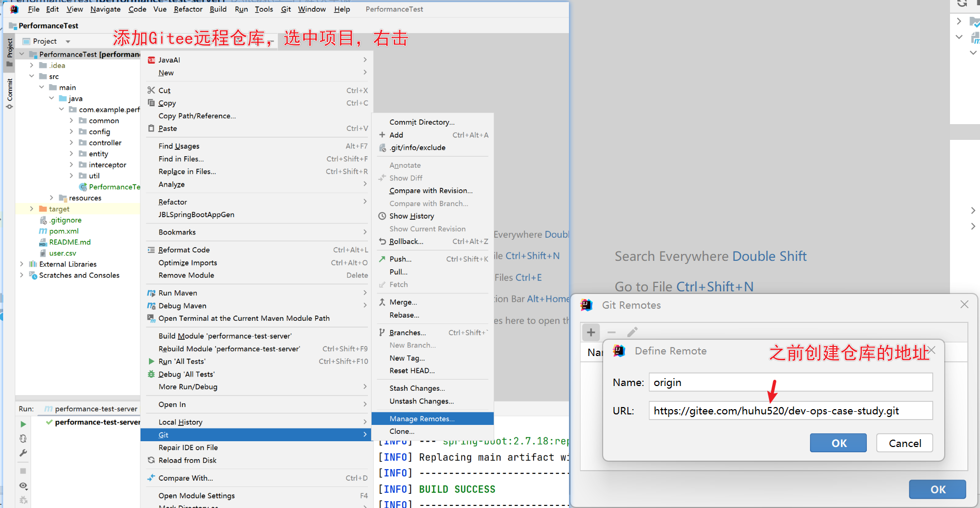Open the Commit vertical tool window tab
Screen dimensions: 980x508
9,93
